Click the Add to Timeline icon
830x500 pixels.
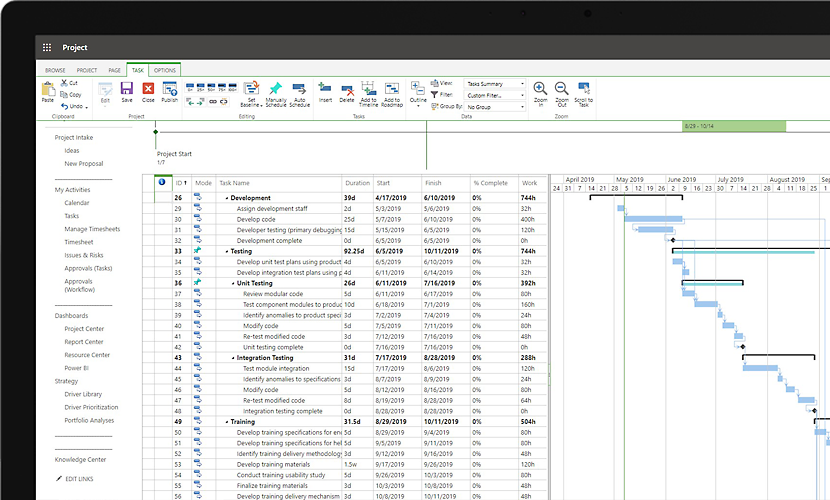coord(368,90)
